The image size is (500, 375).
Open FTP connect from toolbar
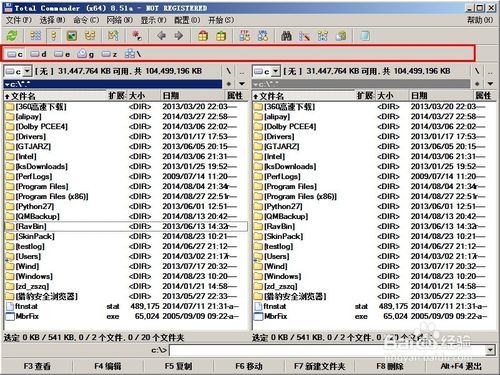point(245,36)
